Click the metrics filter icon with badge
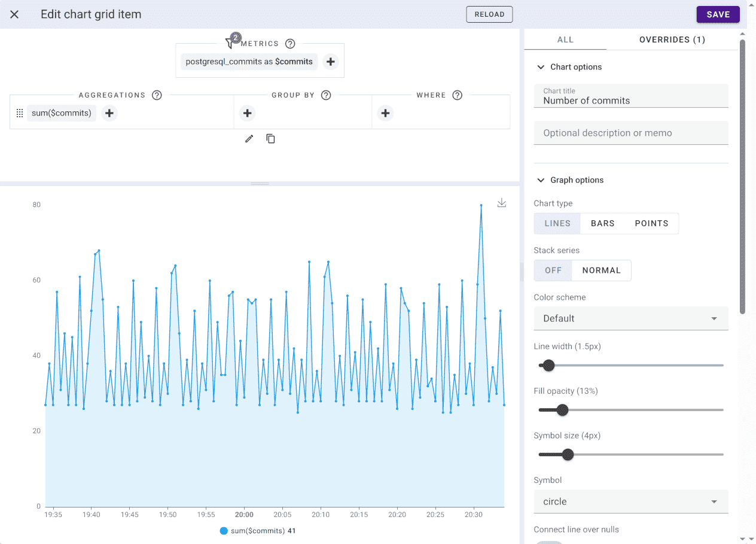This screenshot has width=756, height=544. (230, 43)
